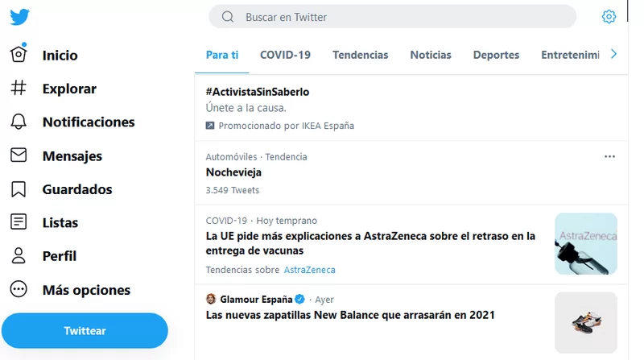Click the Twitter bird logo
The image size is (644, 360).
tap(19, 17)
